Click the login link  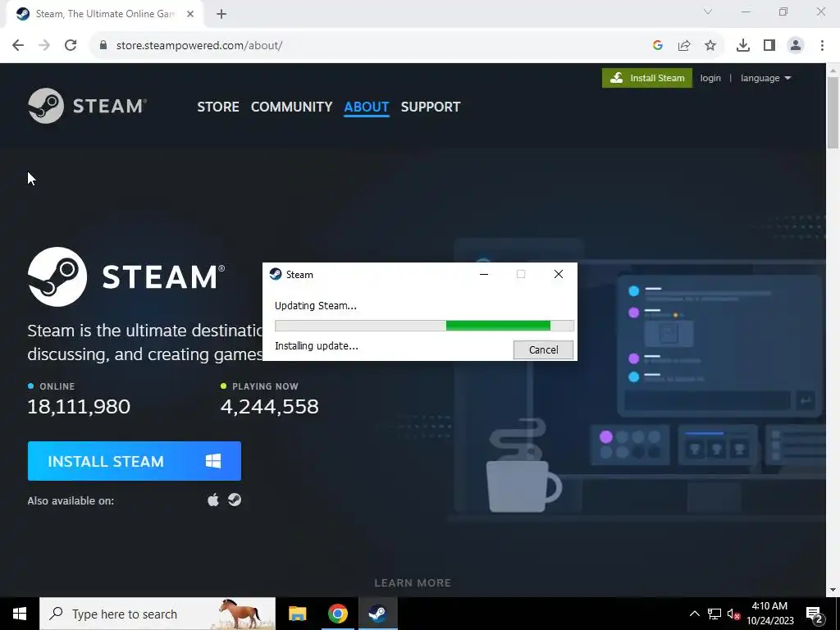pyautogui.click(x=710, y=78)
